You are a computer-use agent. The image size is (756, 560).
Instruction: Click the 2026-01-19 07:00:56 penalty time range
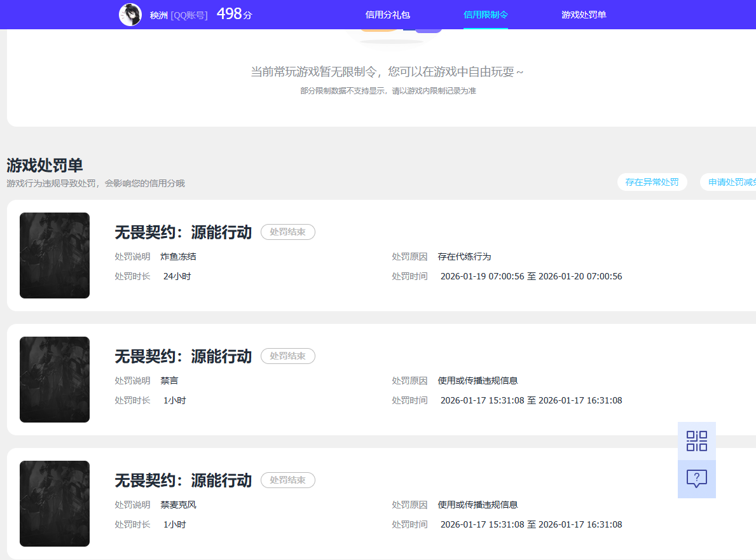click(532, 276)
